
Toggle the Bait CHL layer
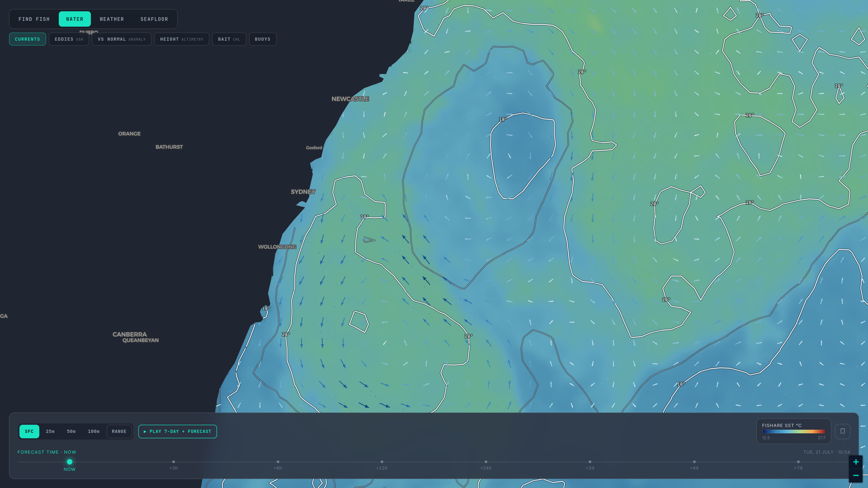click(x=229, y=39)
